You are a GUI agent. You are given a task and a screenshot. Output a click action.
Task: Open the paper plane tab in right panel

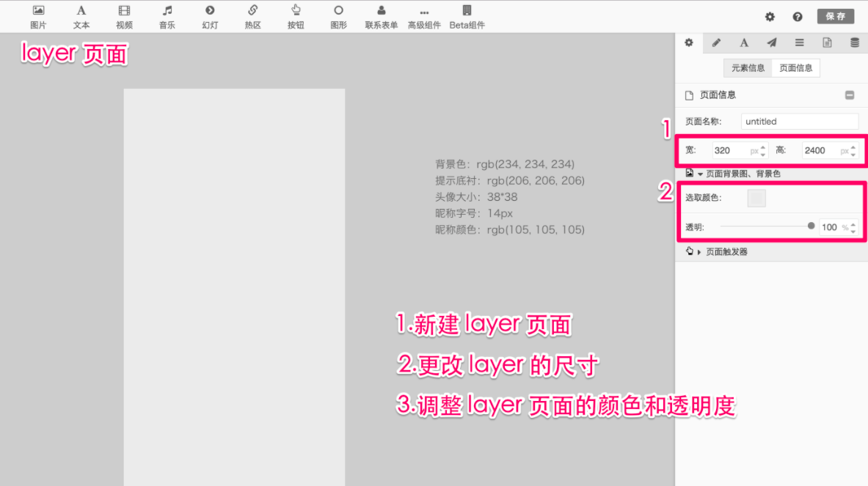[772, 43]
